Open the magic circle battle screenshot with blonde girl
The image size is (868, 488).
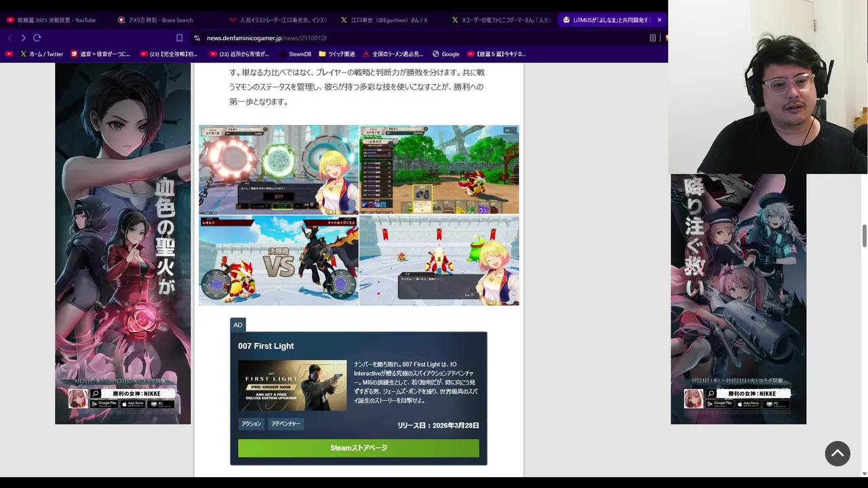point(278,169)
